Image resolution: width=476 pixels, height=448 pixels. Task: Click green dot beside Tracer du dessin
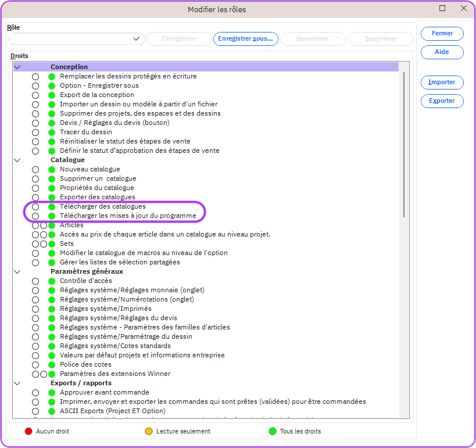pyautogui.click(x=52, y=132)
